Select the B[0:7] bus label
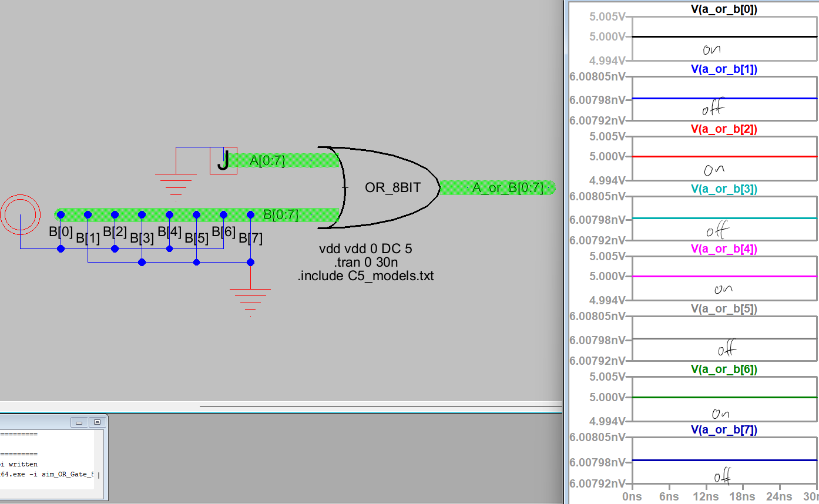The image size is (819, 504). pyautogui.click(x=280, y=215)
